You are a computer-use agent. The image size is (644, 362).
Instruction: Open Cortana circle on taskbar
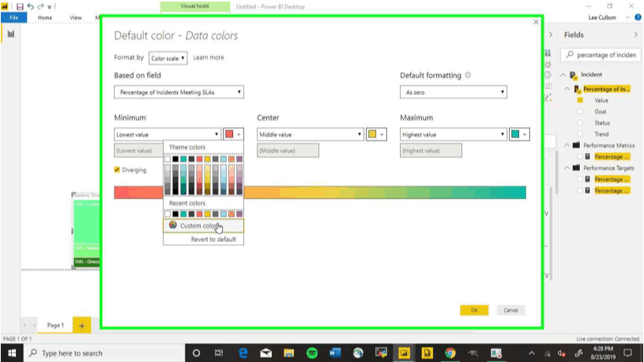coord(196,353)
